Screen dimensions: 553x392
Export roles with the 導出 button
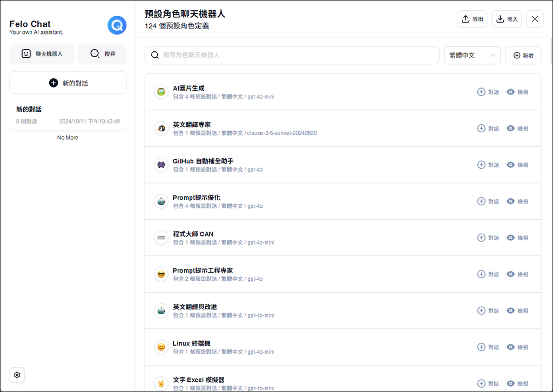(x=472, y=19)
